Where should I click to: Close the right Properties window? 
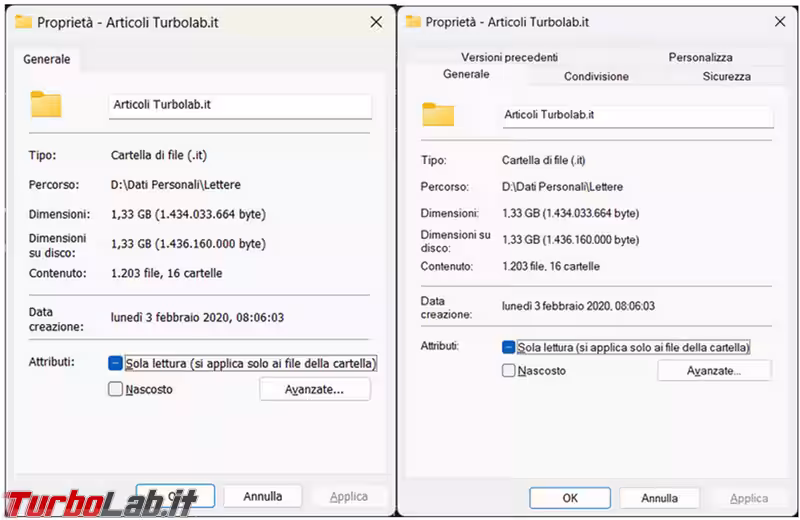[x=780, y=21]
